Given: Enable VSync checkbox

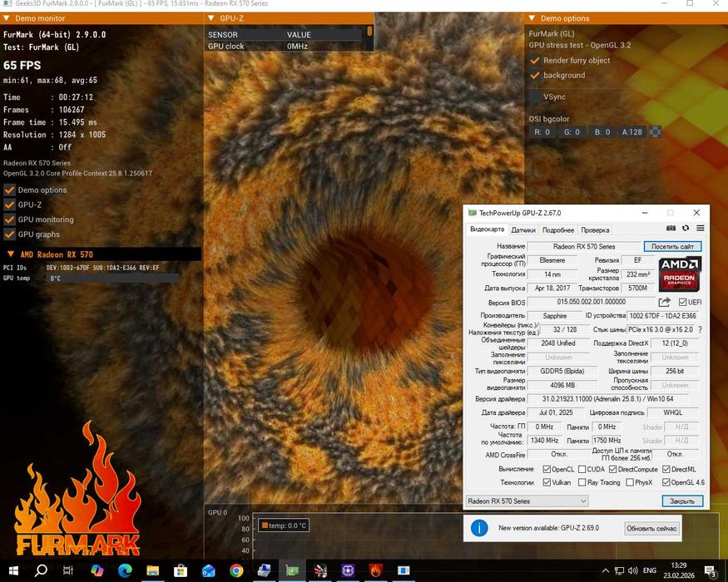Looking at the screenshot, I should pyautogui.click(x=535, y=97).
